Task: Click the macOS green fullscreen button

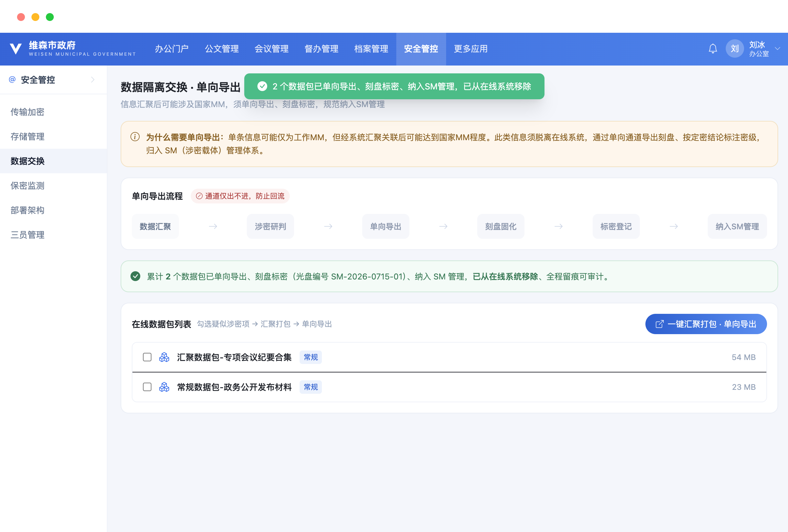Action: (x=50, y=17)
